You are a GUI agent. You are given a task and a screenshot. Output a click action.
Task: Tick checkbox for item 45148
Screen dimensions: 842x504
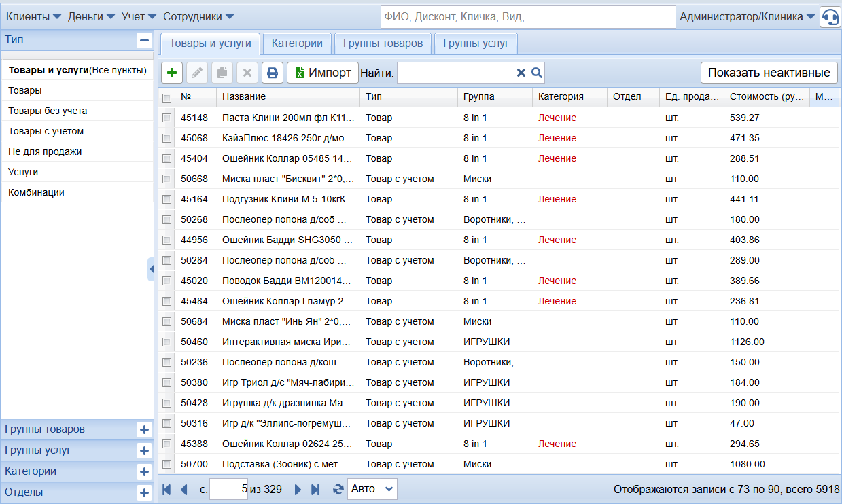[x=167, y=118]
